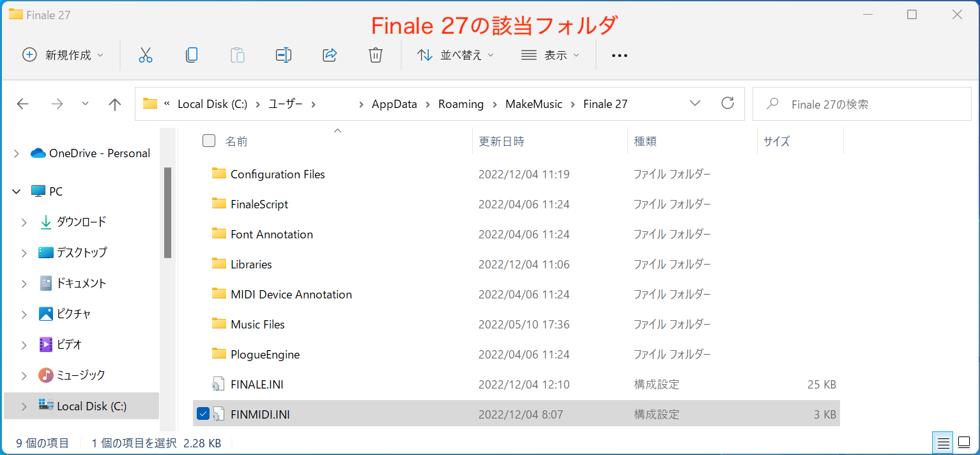Sort by サイズ column header
This screenshot has height=455, width=980.
coord(776,141)
